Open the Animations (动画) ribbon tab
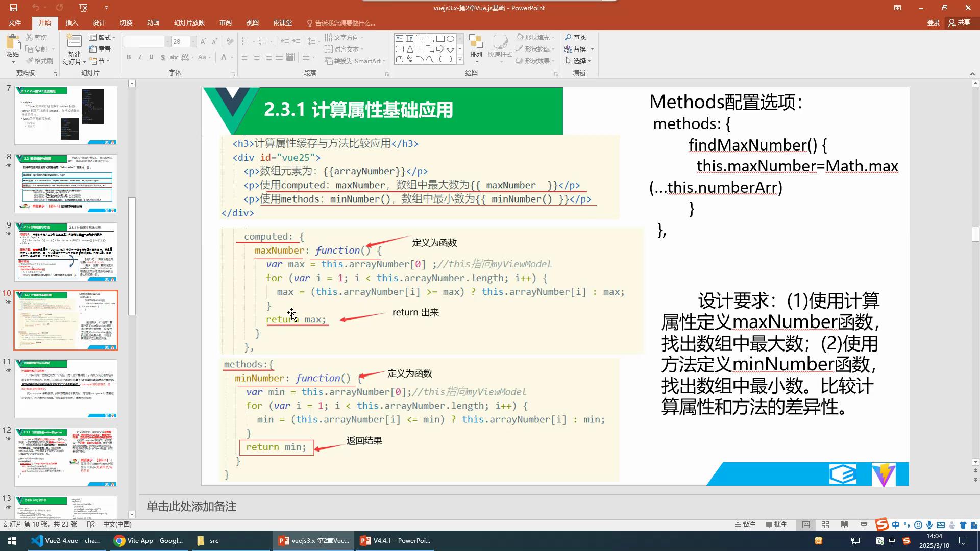Screen dimensions: 980x551 [x=153, y=23]
